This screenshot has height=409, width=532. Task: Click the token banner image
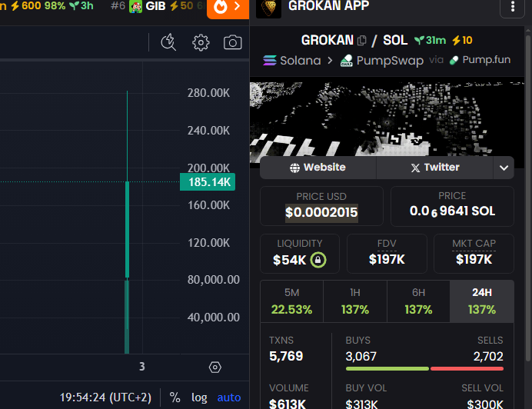pyautogui.click(x=387, y=119)
